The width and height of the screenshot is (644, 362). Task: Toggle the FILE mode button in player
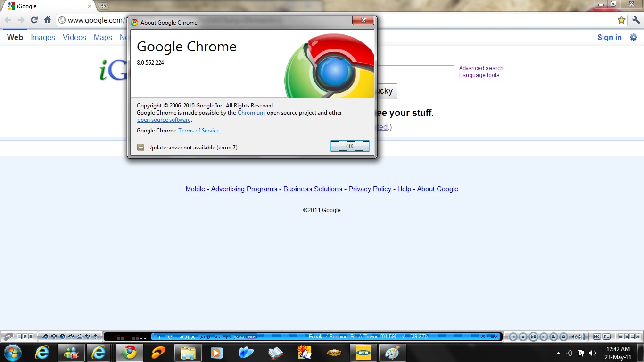(251, 337)
